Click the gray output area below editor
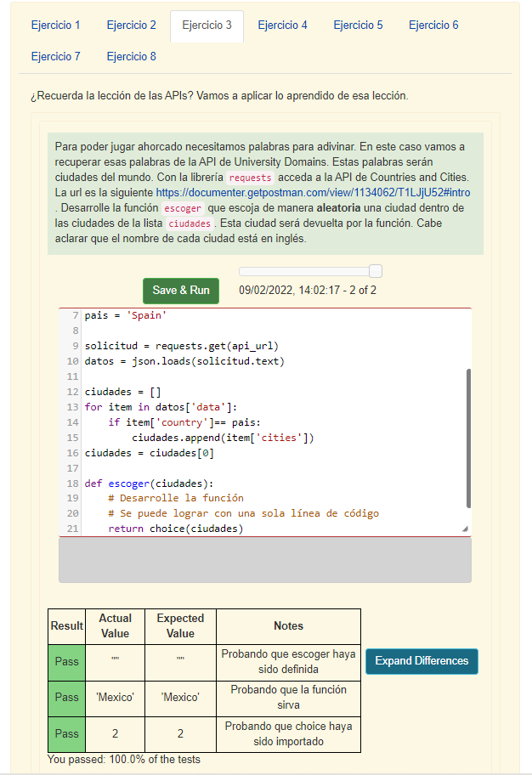 coord(265,560)
